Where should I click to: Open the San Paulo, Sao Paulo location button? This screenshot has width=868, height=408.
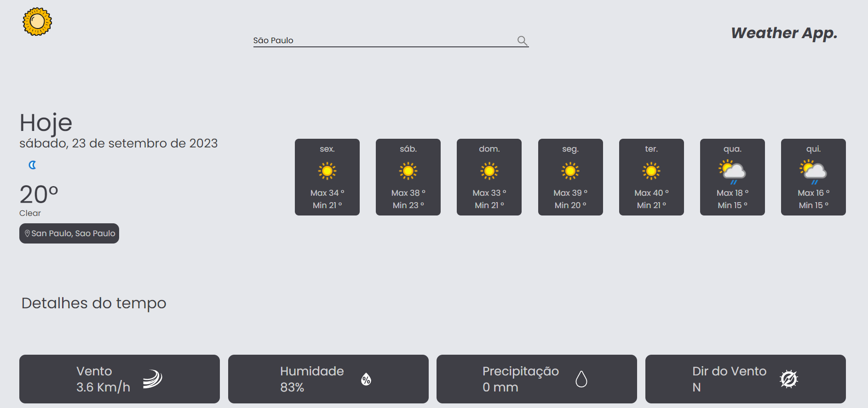click(69, 233)
